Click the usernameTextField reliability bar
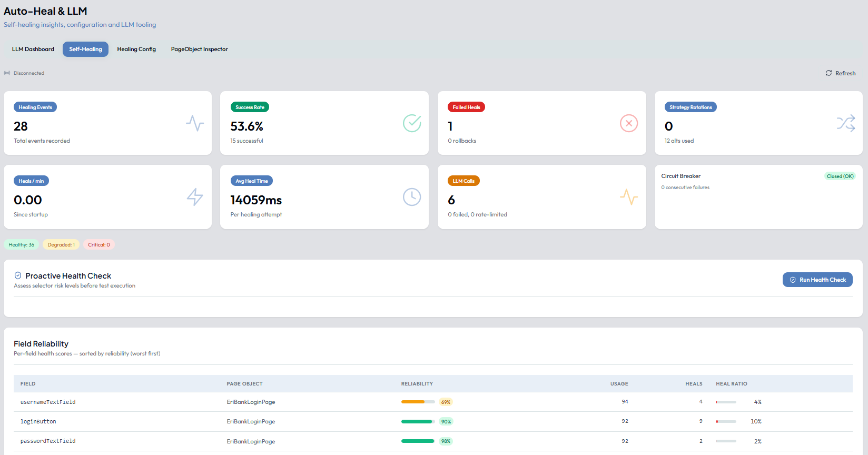This screenshot has width=868, height=455. pos(418,402)
